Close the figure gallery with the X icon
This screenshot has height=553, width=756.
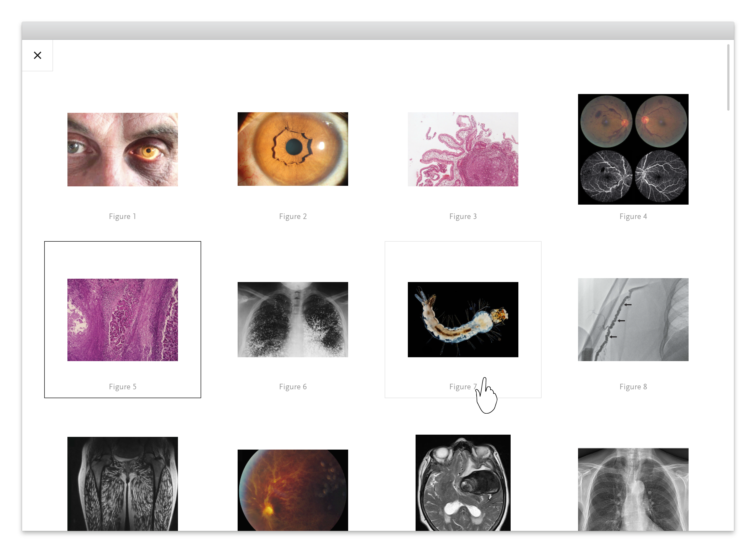[38, 55]
